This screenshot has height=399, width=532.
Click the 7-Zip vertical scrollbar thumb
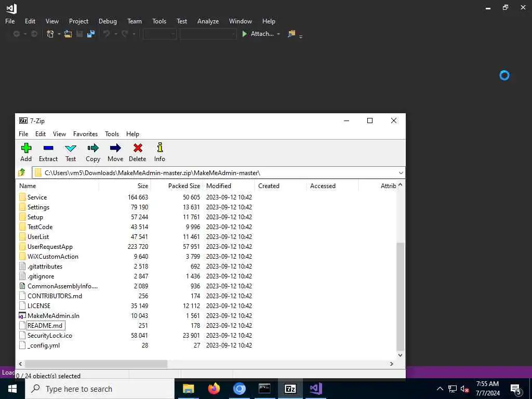point(401,297)
